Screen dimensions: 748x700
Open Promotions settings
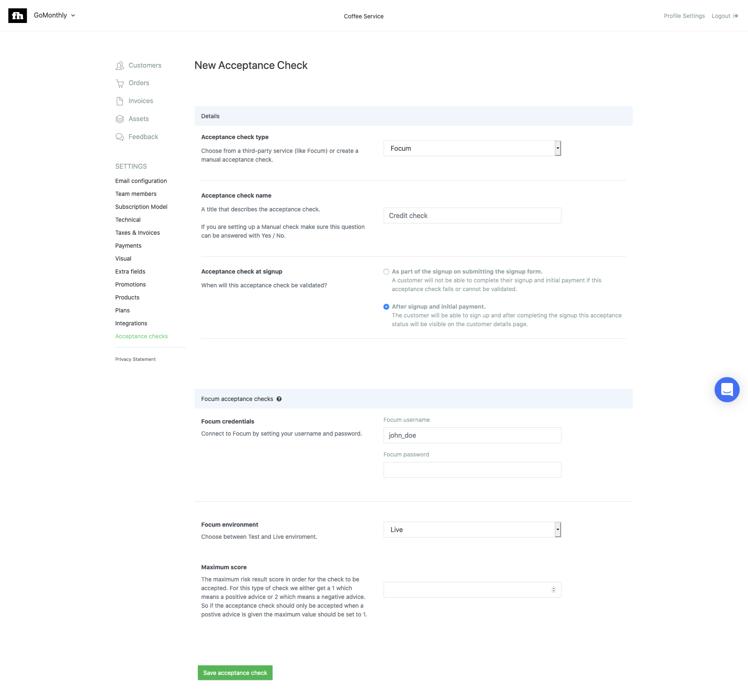pyautogui.click(x=130, y=284)
